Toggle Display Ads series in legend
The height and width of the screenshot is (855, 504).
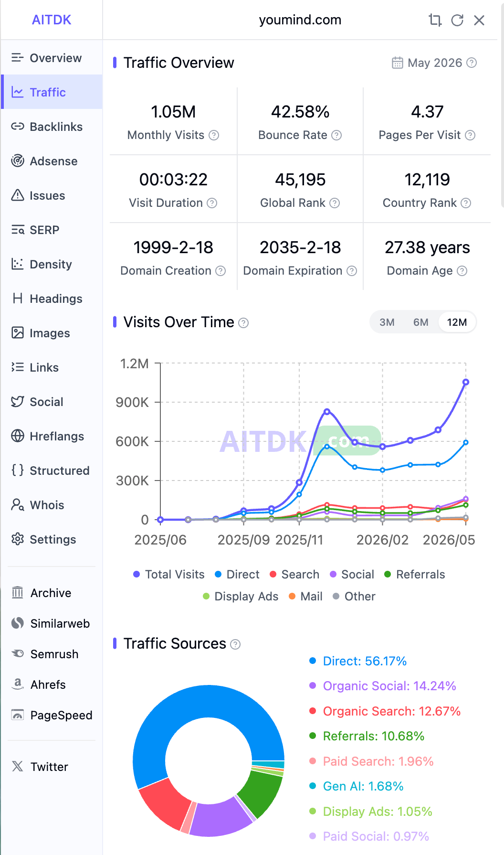click(241, 597)
